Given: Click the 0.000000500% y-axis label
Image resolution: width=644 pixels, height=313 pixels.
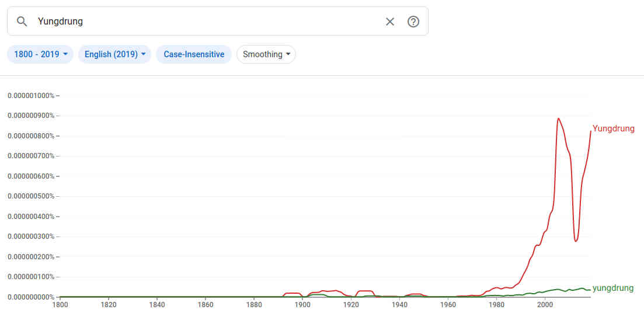Looking at the screenshot, I should tap(30, 196).
